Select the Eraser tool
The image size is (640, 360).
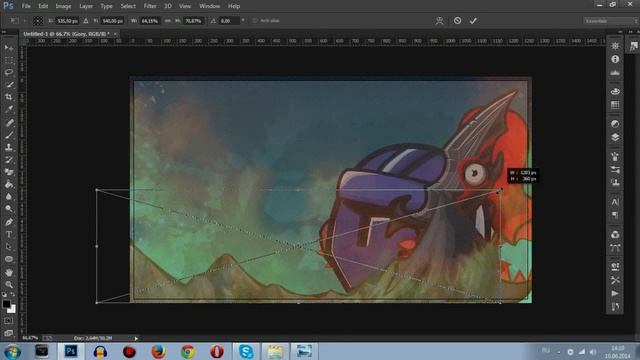[x=9, y=172]
